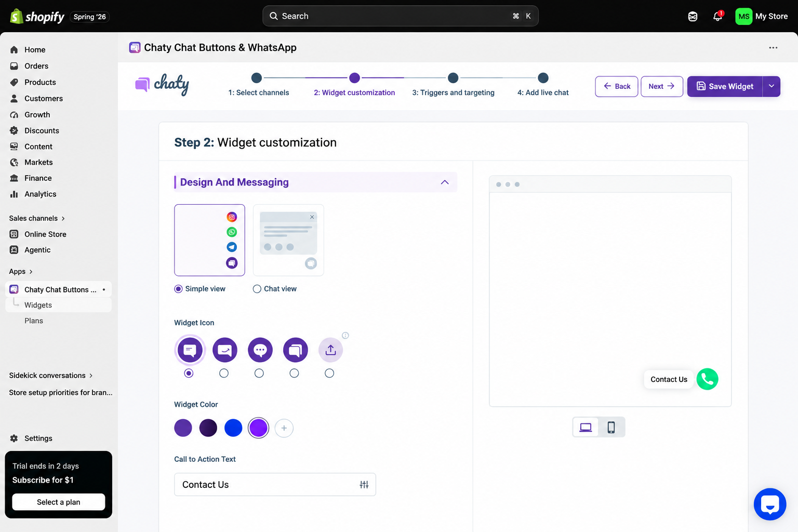Screen dimensions: 798x532
Task: Click the Chaty app icon in page title
Action: tap(135, 48)
